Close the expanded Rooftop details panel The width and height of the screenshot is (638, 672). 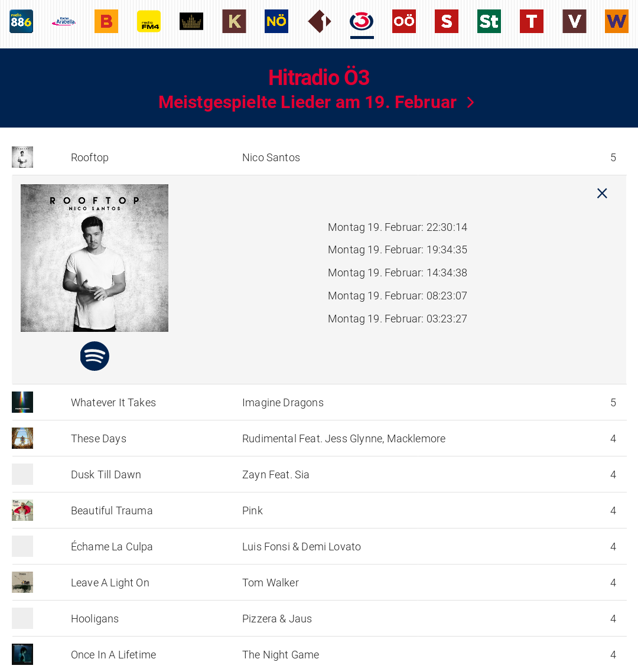[602, 193]
